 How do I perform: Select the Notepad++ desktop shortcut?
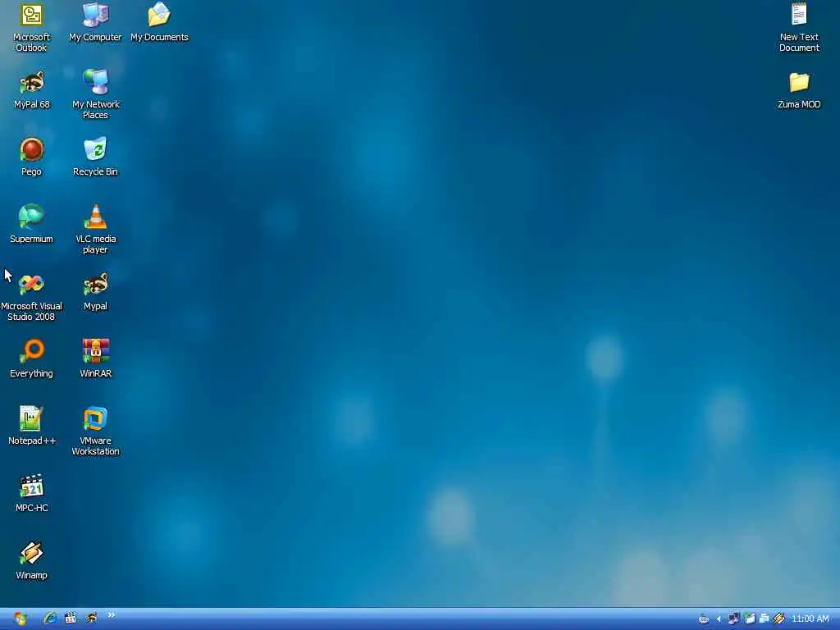click(32, 426)
